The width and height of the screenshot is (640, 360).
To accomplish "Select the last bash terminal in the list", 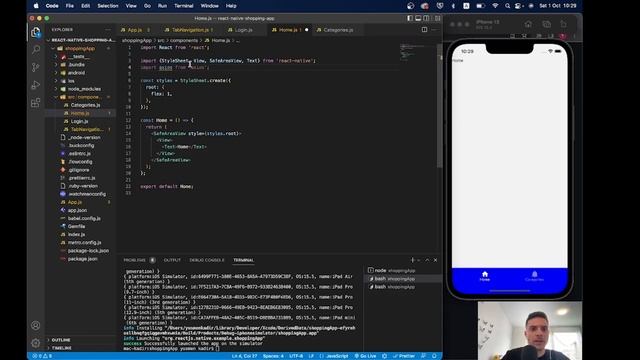I will coord(402,287).
